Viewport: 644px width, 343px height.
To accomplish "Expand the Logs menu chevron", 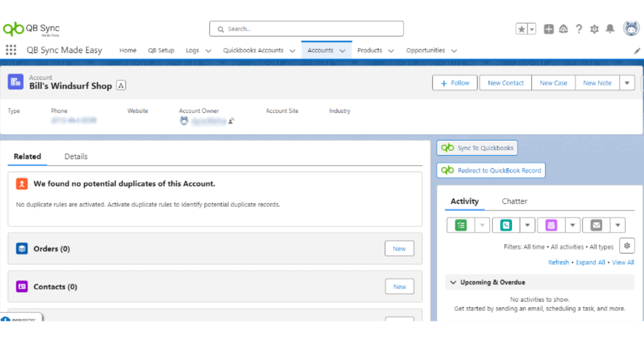I will 208,51.
